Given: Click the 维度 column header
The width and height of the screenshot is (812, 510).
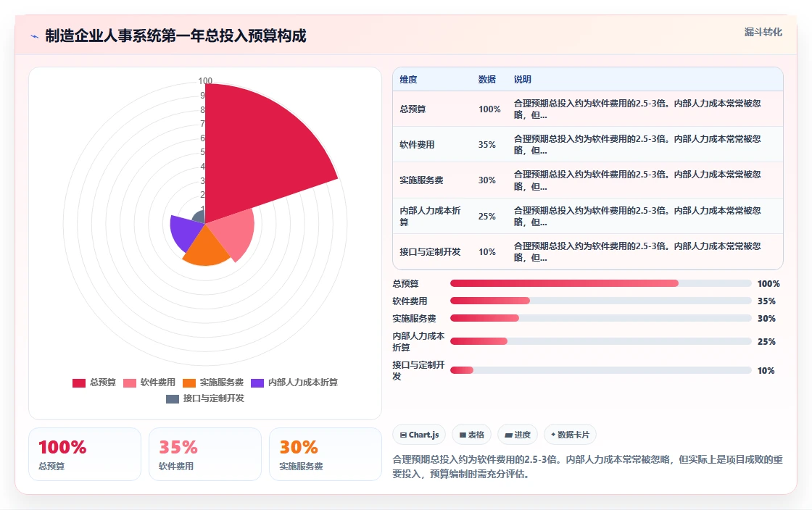Looking at the screenshot, I should point(408,80).
